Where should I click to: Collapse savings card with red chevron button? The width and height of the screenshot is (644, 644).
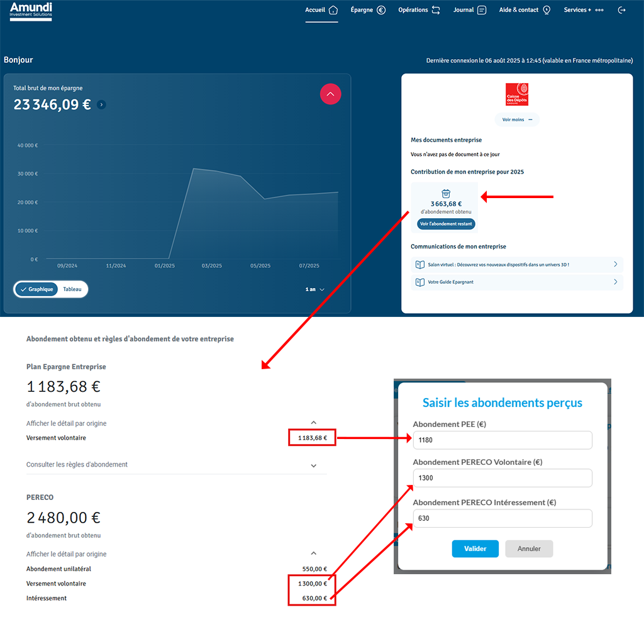[330, 94]
